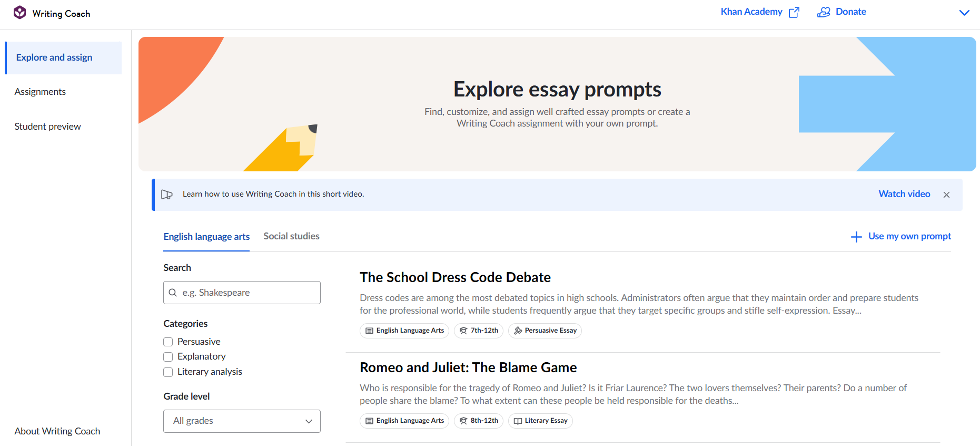Open the All grades dropdown
Screen dimensions: 980x446
241,421
